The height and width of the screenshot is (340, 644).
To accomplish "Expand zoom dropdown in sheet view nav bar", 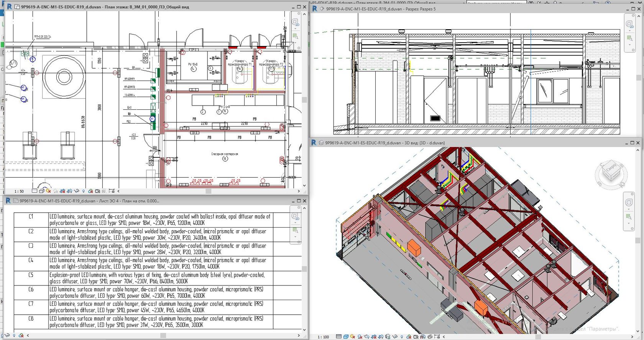I will pyautogui.click(x=295, y=237).
